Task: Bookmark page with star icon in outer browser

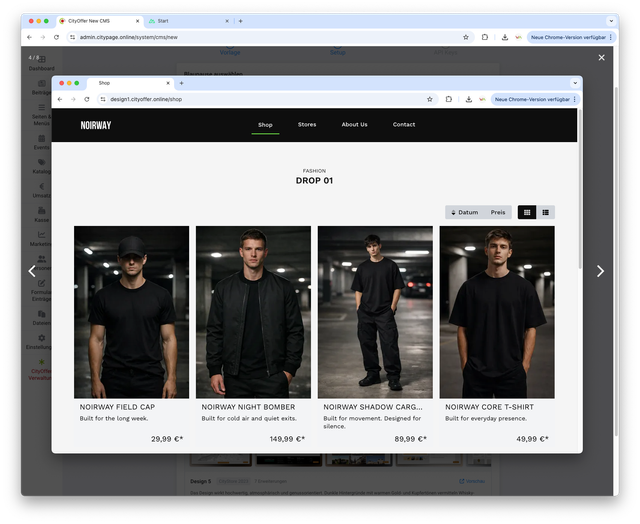Action: pos(466,37)
